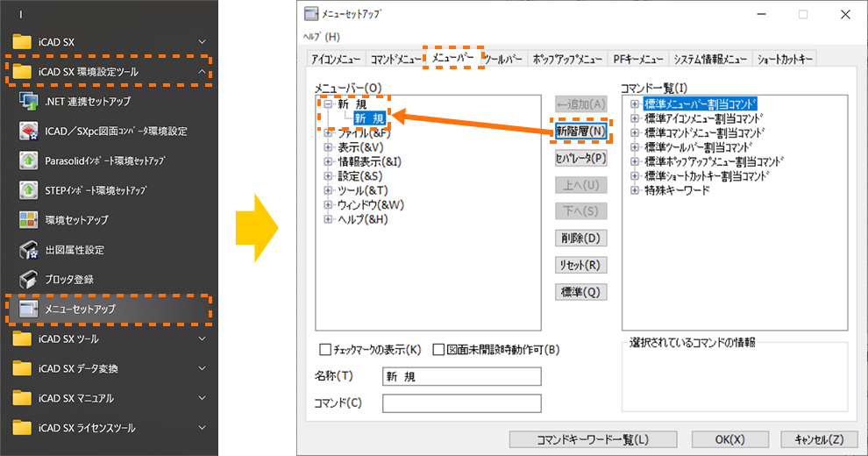Open the iCAD SX folder icon
This screenshot has height=456, width=868.
coord(22,41)
